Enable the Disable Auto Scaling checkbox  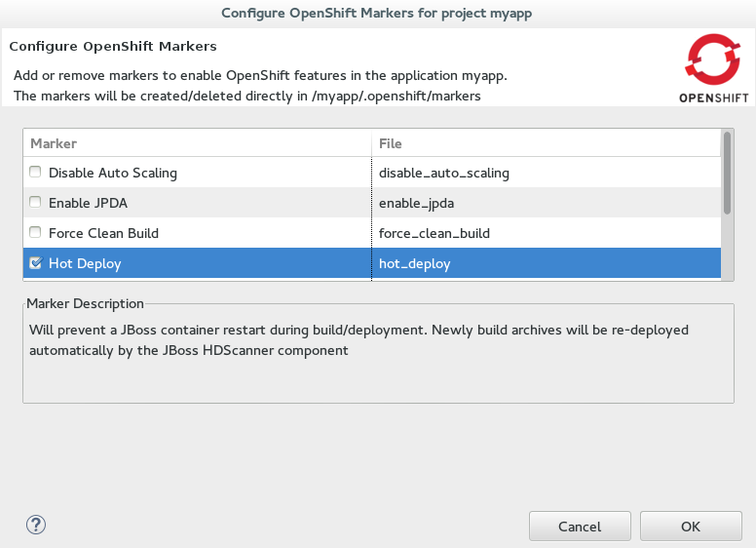tap(35, 172)
